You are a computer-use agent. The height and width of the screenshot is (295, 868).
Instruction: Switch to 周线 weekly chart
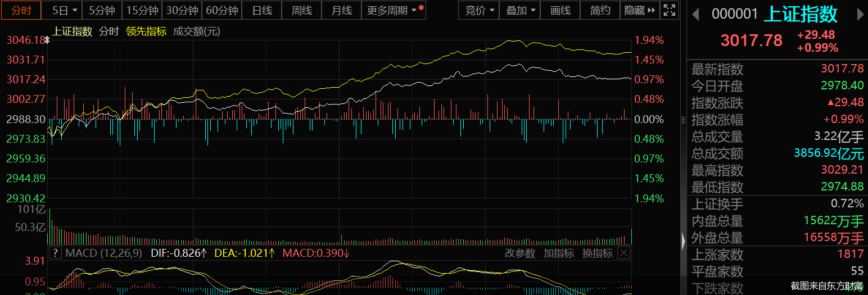302,10
